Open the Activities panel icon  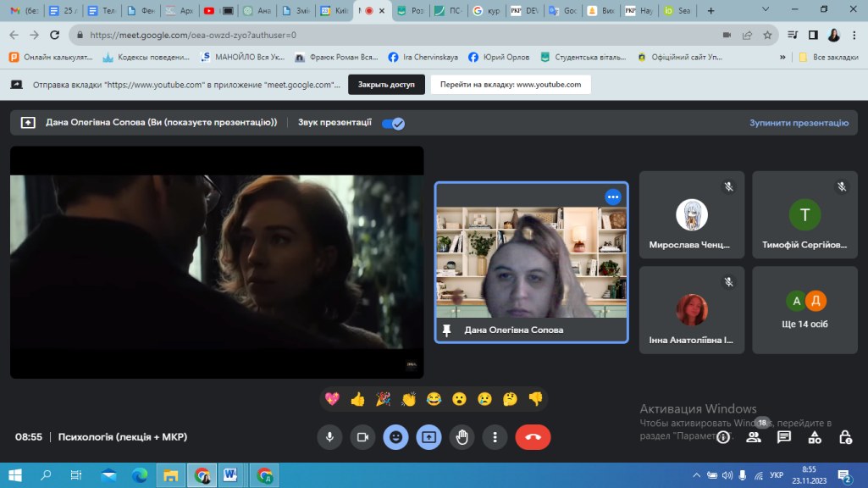tap(815, 437)
